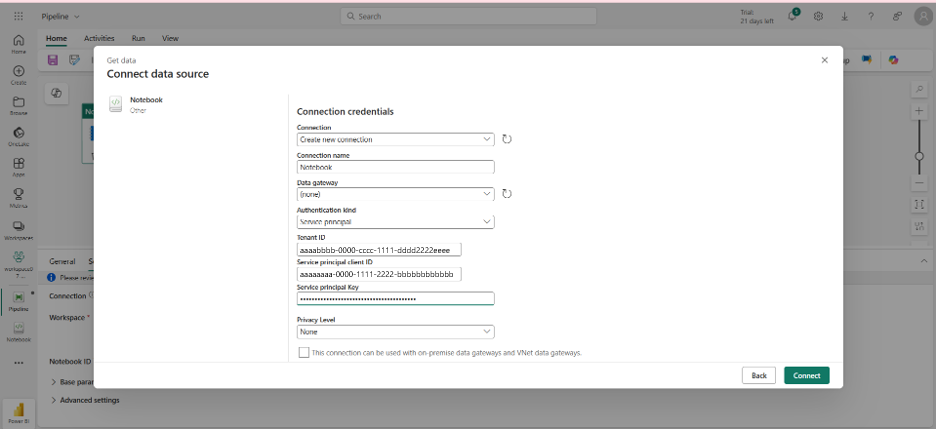Open the user account avatar
The height and width of the screenshot is (429, 936).
point(923,16)
